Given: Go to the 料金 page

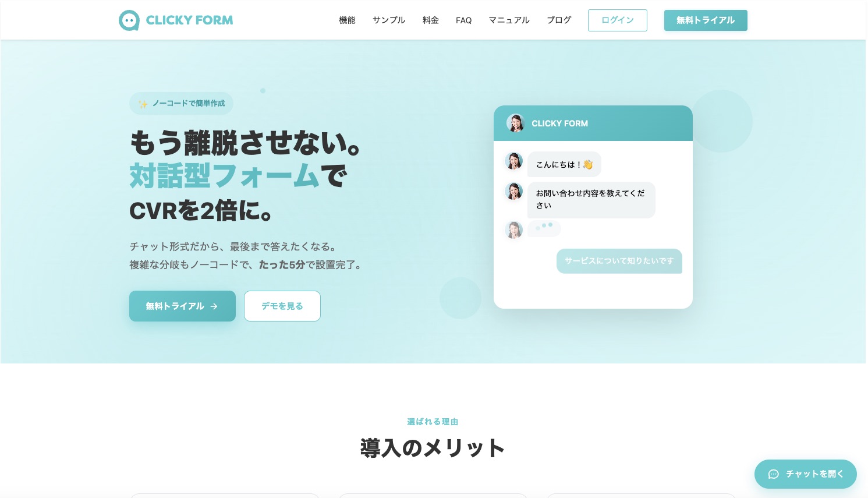Looking at the screenshot, I should tap(431, 20).
